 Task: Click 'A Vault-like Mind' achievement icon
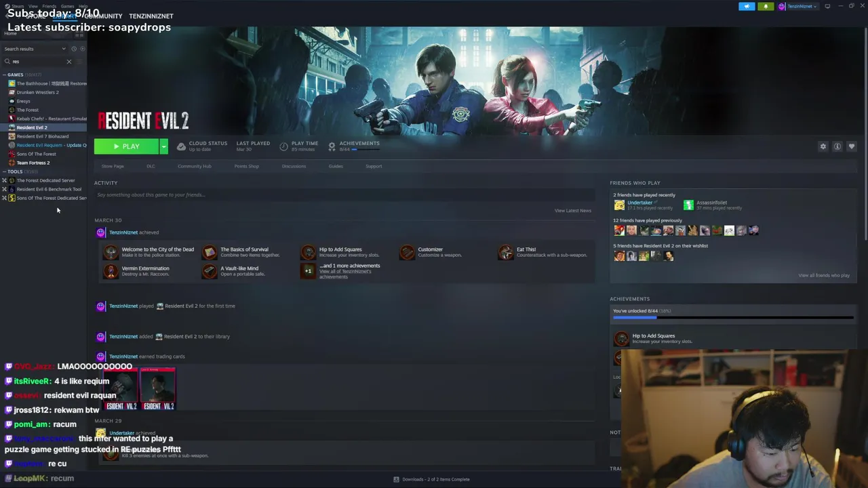pos(210,271)
